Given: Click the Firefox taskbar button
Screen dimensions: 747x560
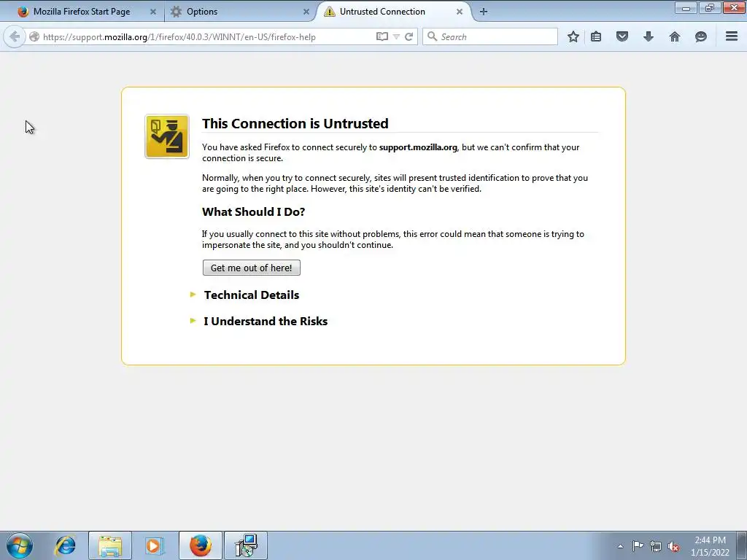Looking at the screenshot, I should [x=200, y=545].
